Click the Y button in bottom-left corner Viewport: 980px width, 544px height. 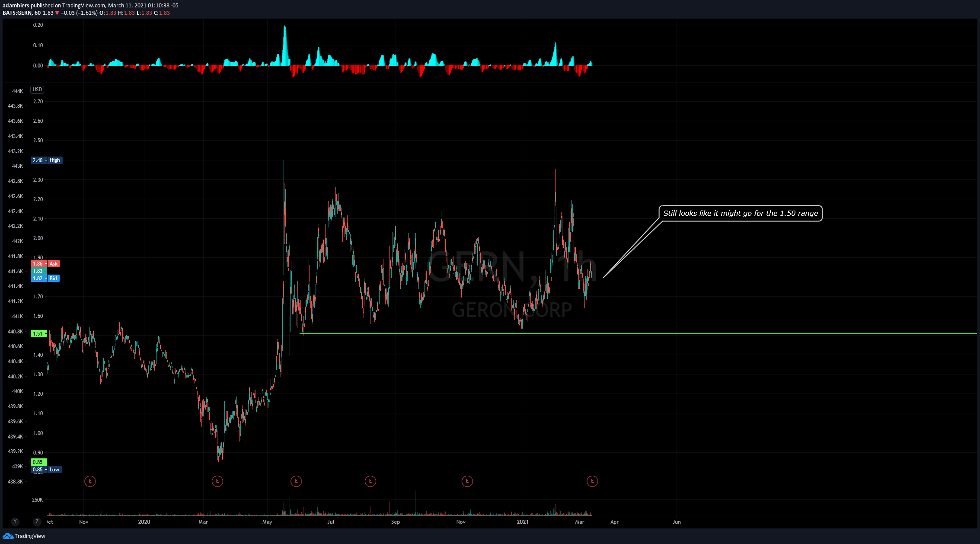(15, 522)
